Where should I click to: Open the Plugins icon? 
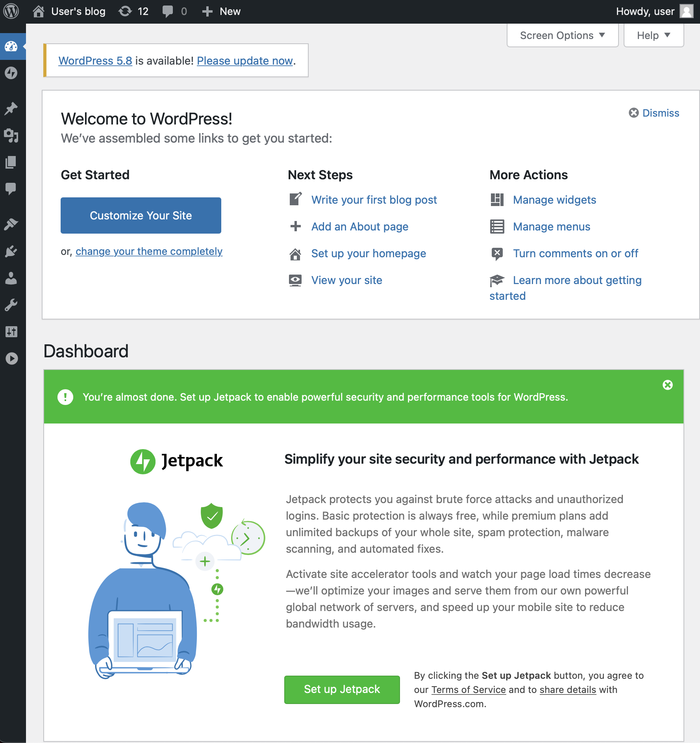click(12, 252)
